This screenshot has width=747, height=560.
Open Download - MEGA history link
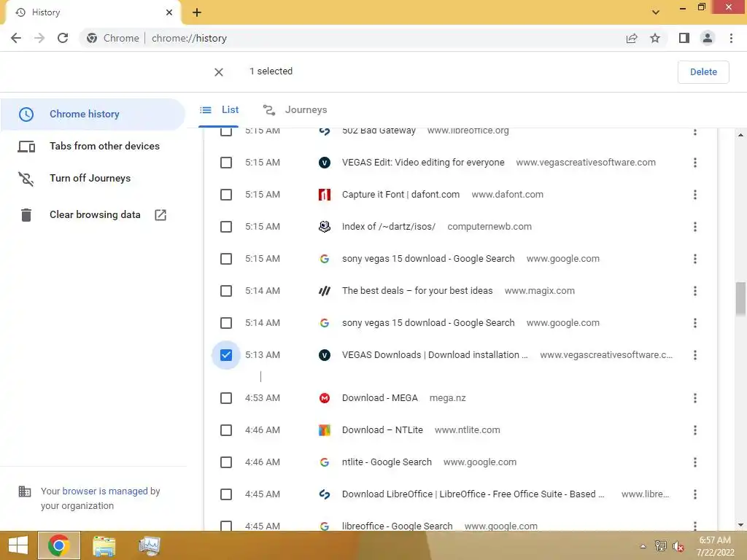pos(379,398)
